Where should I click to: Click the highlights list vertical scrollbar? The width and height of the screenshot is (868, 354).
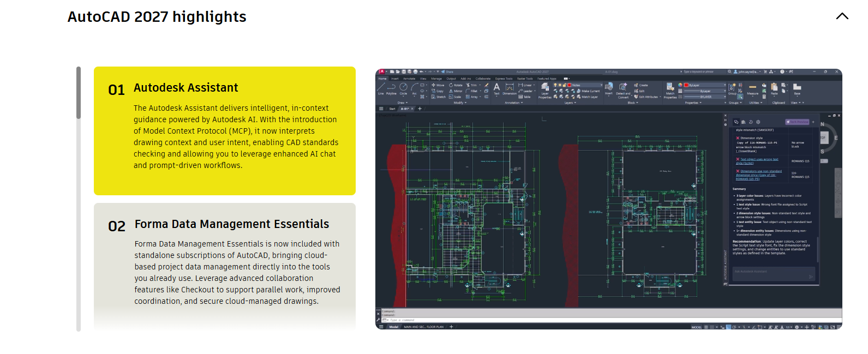coord(79,199)
